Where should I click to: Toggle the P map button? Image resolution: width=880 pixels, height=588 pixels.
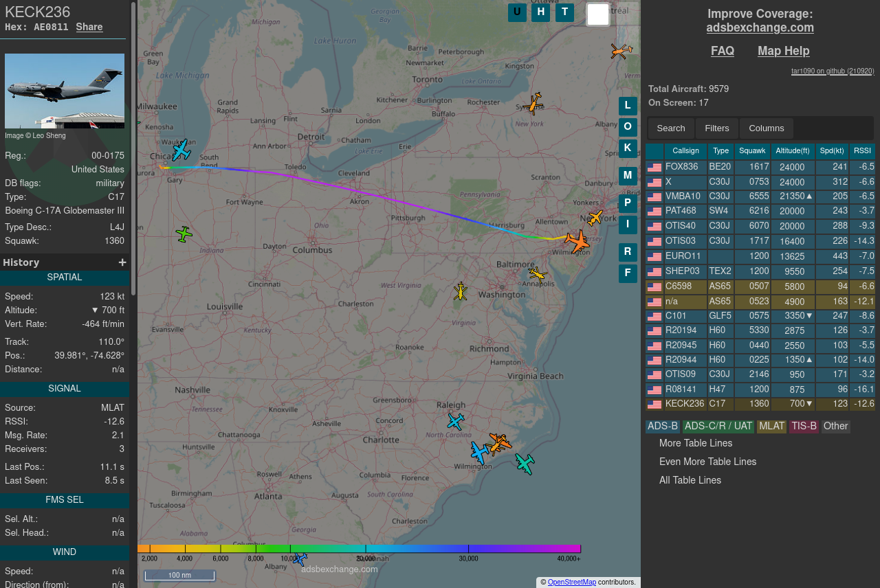coord(628,203)
